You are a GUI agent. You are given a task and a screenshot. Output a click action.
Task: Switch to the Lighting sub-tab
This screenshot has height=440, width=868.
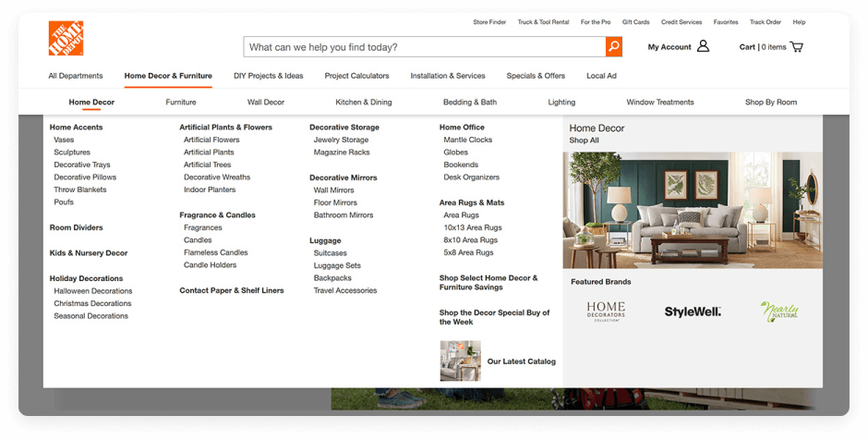pyautogui.click(x=561, y=102)
